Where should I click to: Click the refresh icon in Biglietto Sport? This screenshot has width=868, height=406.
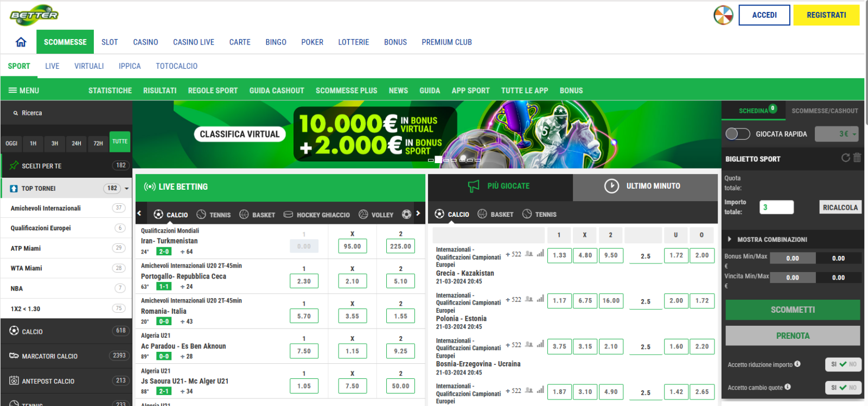(x=845, y=158)
